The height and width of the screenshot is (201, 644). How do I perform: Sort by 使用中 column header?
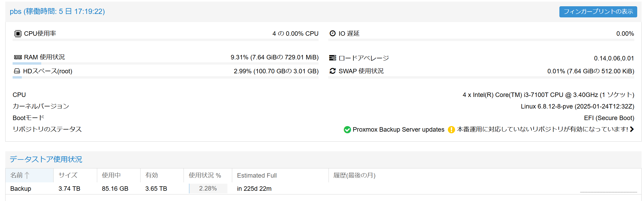[111, 175]
